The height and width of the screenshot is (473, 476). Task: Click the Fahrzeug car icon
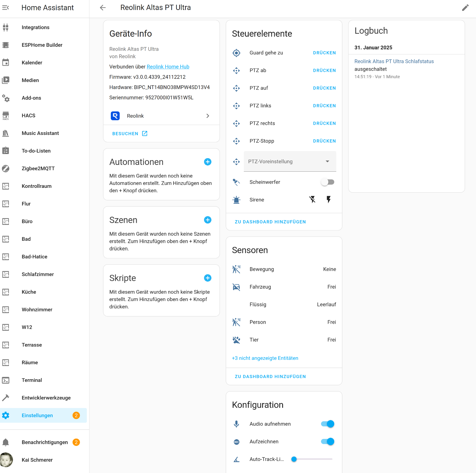pos(237,287)
